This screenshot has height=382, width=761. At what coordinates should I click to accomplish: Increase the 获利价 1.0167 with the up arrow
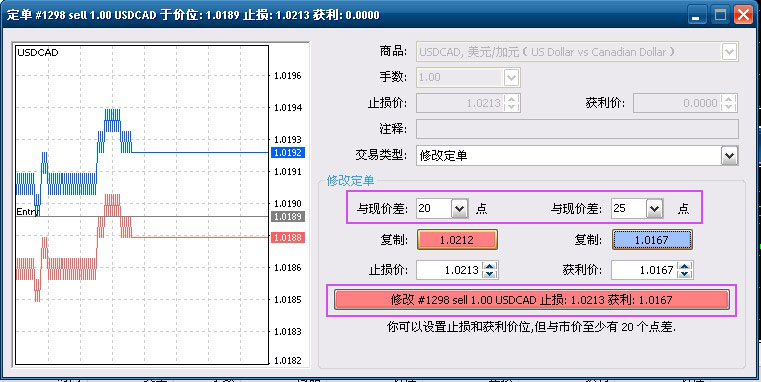(x=684, y=266)
